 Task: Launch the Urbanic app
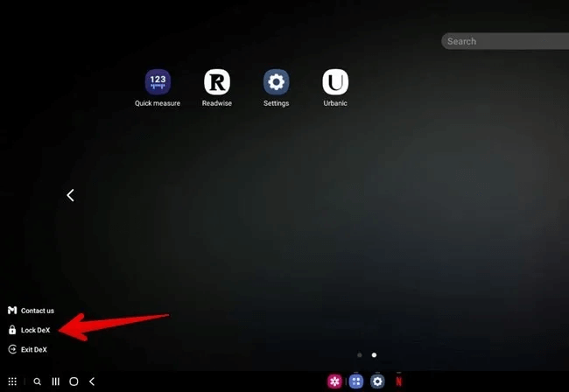pyautogui.click(x=335, y=83)
